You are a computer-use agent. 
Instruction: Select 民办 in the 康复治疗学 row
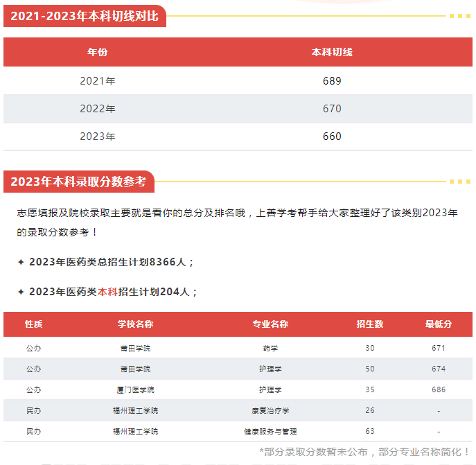33,411
